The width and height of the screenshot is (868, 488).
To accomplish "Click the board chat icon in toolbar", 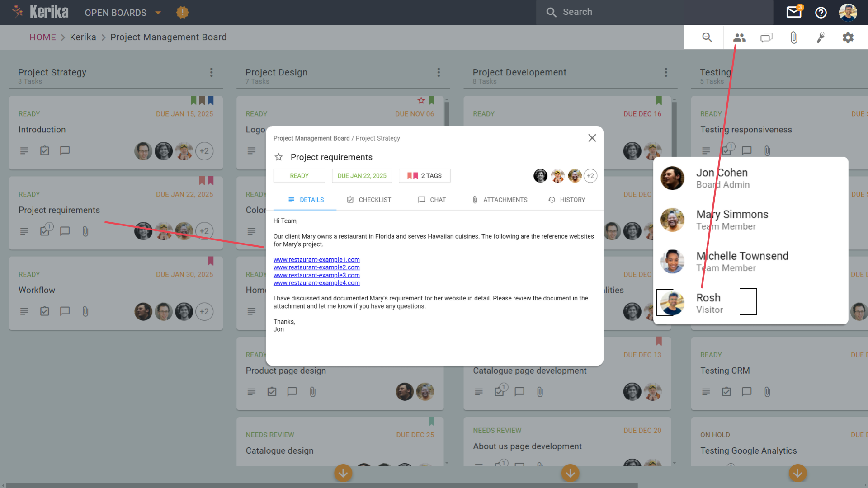I will (767, 38).
